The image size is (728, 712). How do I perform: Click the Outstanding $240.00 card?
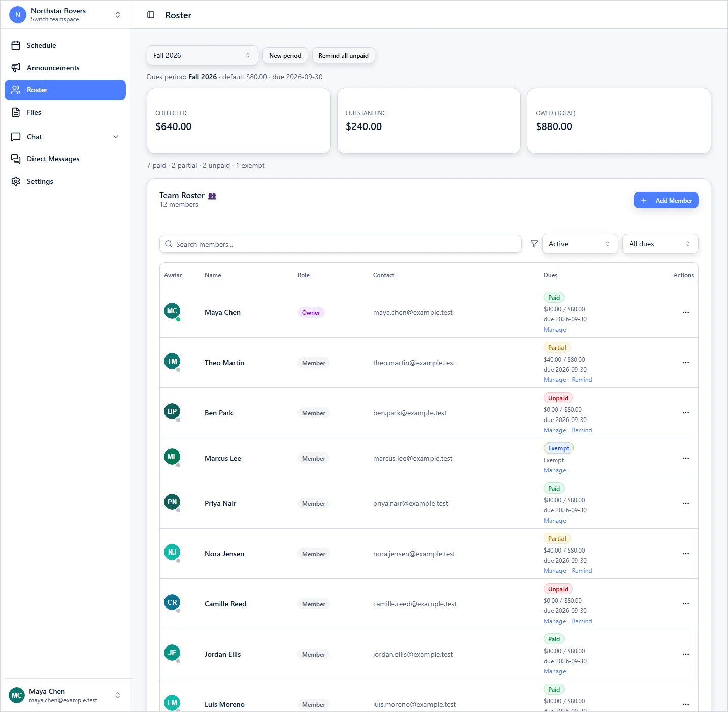pyautogui.click(x=429, y=121)
